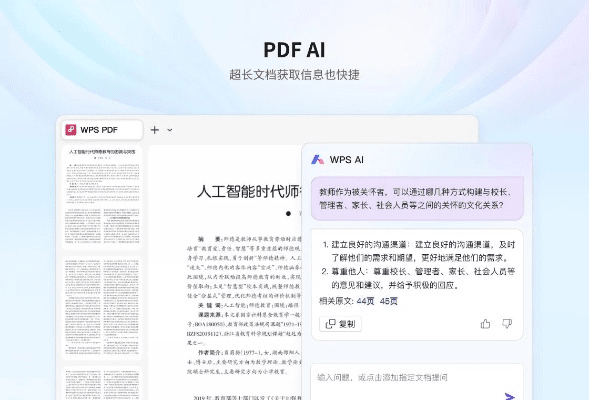Open the 44页 source page link
Viewport: 589px width, 400px height.
pyautogui.click(x=365, y=301)
